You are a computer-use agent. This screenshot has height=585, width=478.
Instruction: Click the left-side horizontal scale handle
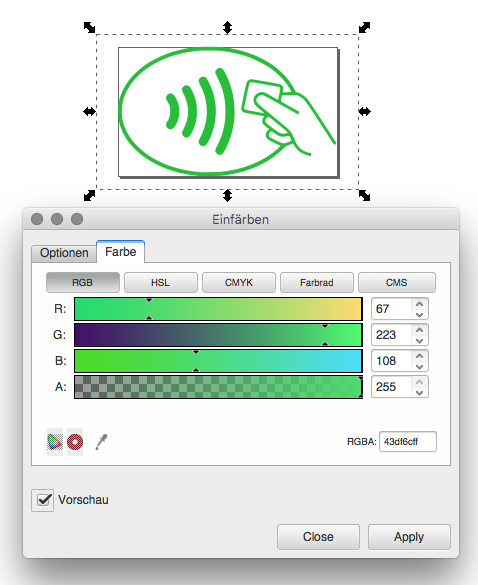click(89, 111)
